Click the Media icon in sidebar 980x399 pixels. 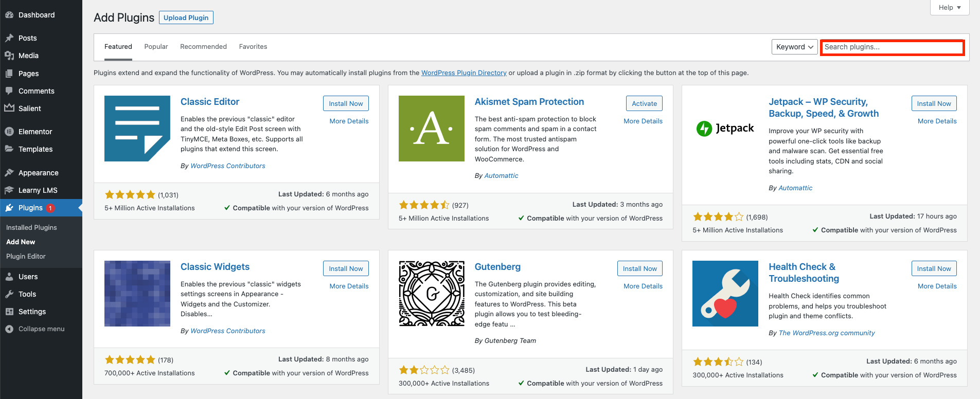[x=9, y=56]
